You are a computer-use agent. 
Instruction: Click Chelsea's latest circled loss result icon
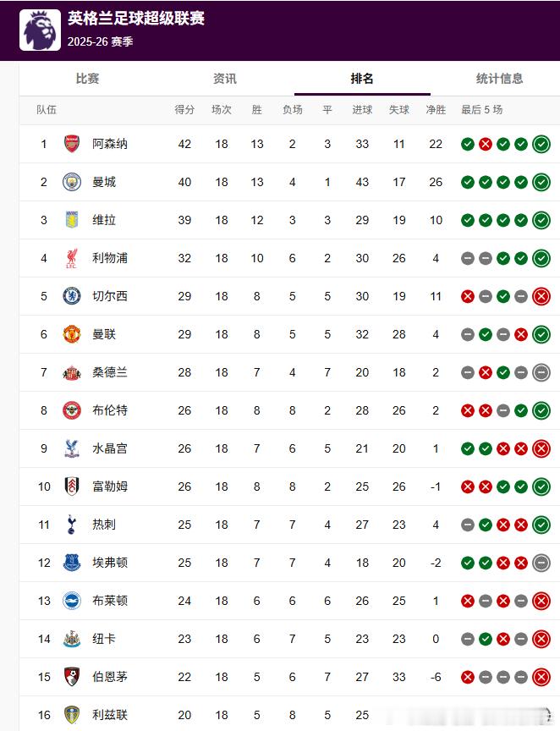pos(541,296)
